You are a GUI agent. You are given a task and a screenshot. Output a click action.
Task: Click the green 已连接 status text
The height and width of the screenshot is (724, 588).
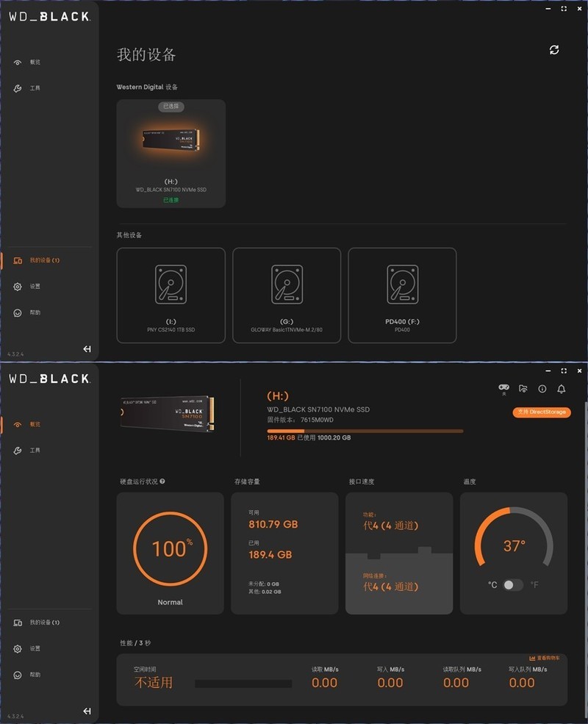point(171,200)
